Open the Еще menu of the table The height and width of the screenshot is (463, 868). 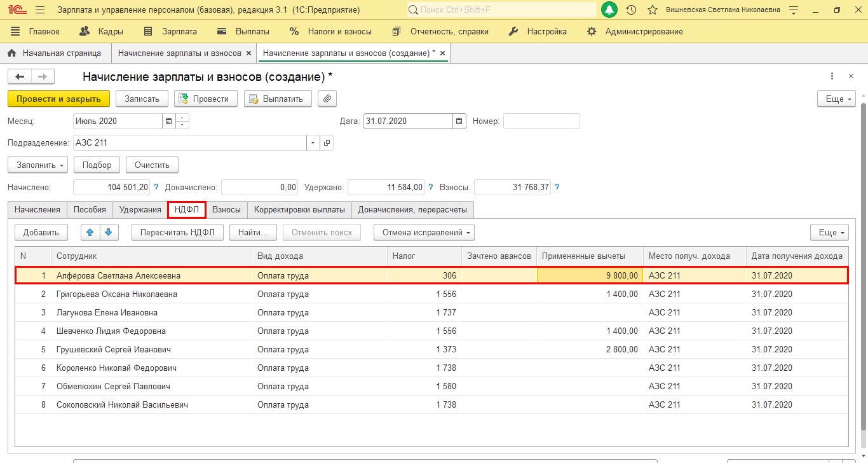click(x=829, y=232)
